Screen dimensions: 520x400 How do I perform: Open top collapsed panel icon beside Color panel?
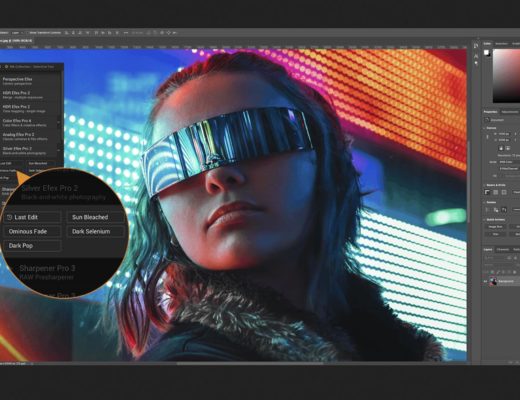point(476,46)
